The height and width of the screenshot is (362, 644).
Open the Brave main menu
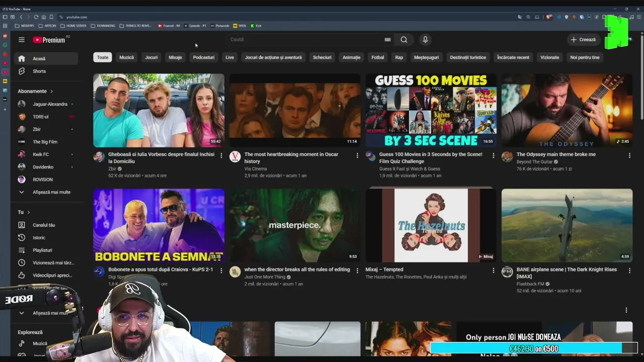638,17
